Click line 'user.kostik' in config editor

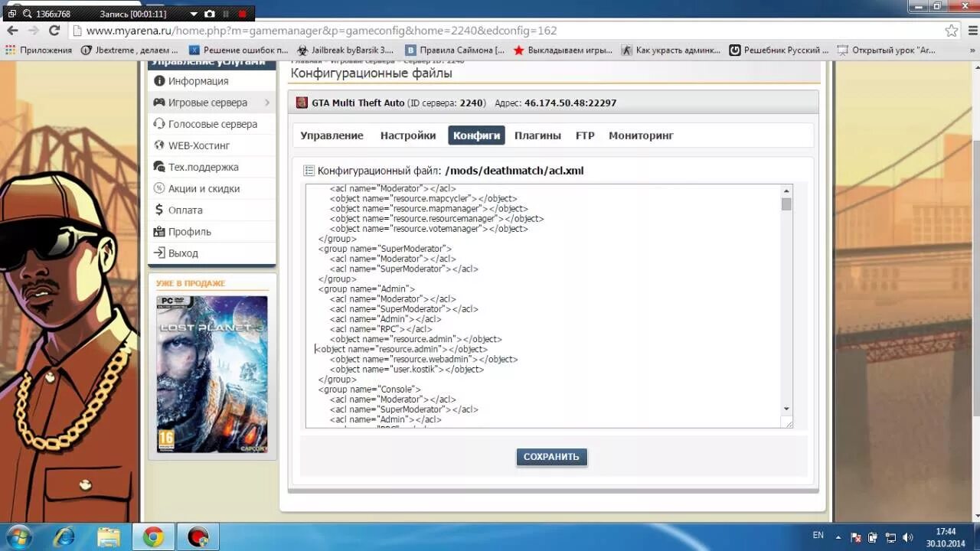[407, 370]
